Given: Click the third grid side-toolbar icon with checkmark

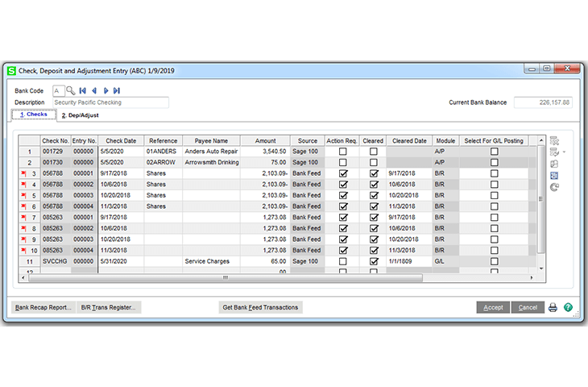Looking at the screenshot, I should point(554,164).
